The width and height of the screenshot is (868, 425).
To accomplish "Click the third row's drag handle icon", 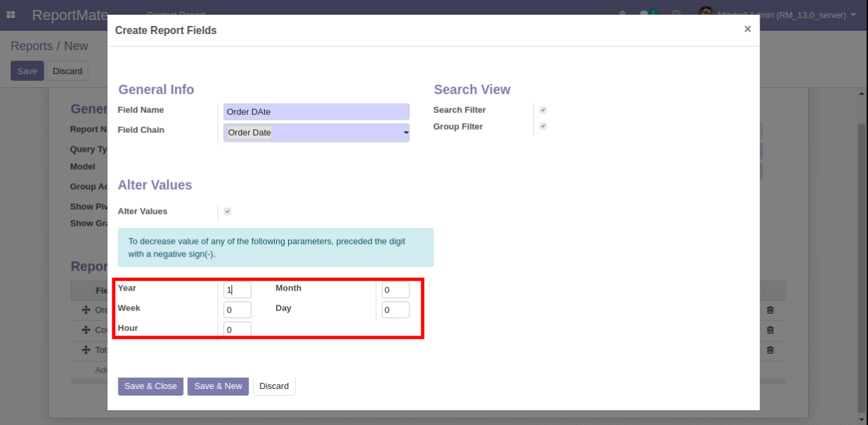I will pyautogui.click(x=86, y=350).
